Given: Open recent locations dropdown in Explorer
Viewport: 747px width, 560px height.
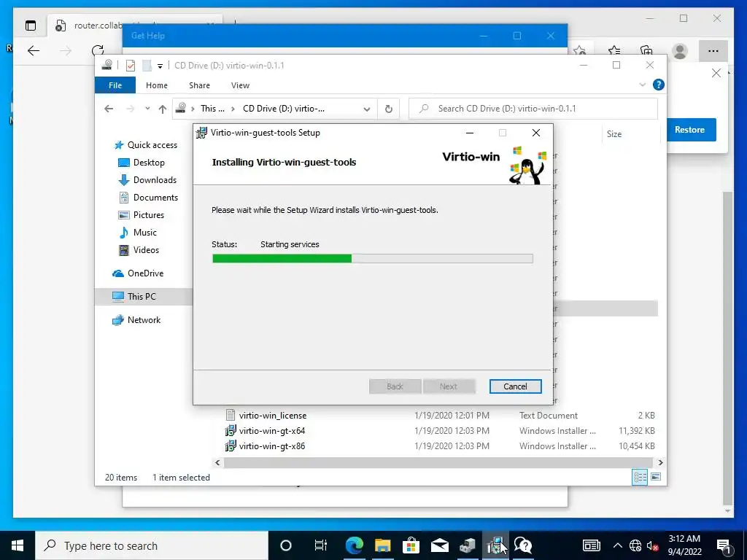Looking at the screenshot, I should click(x=147, y=109).
